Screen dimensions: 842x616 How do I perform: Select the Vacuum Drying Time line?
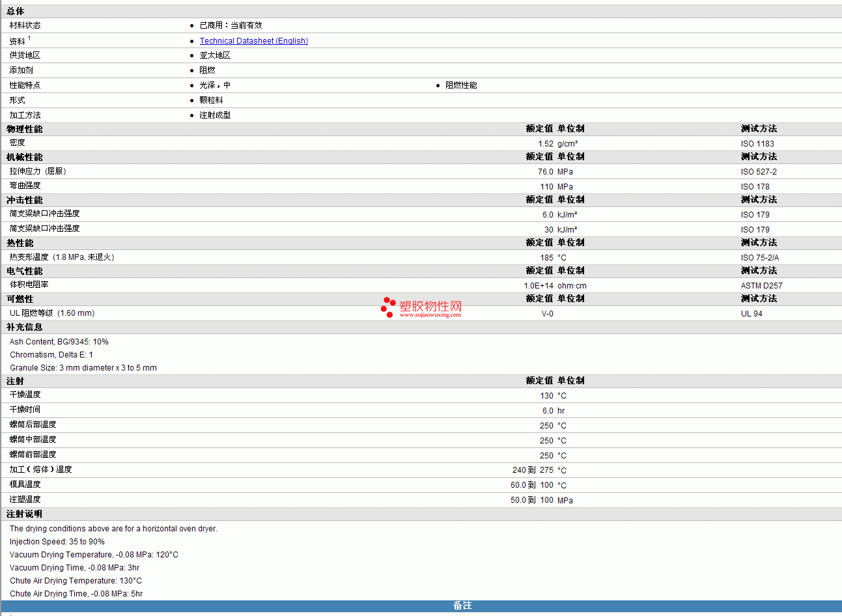(74, 568)
